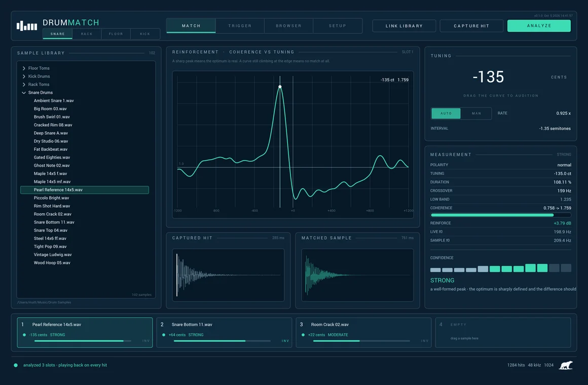Viewport: 588px width, 385px height.
Task: Switch tuning mode to AUTO
Action: (x=446, y=113)
